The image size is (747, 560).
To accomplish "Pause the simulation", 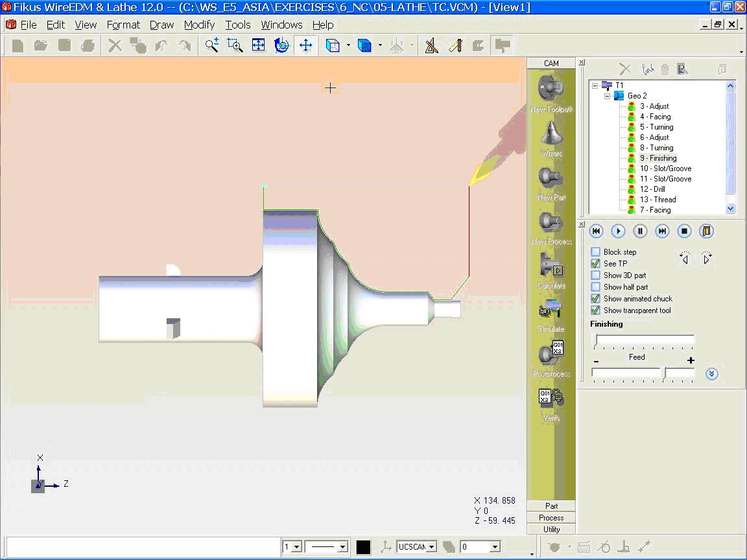I will (x=640, y=231).
